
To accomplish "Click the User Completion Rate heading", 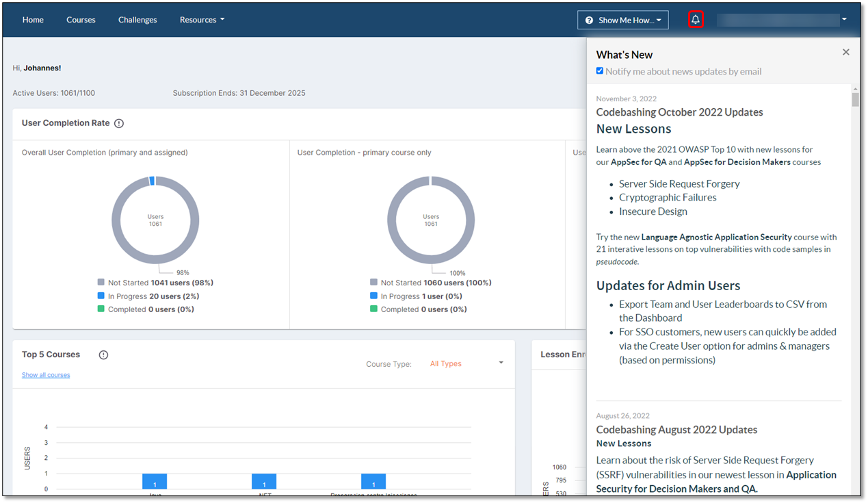I will pos(66,123).
